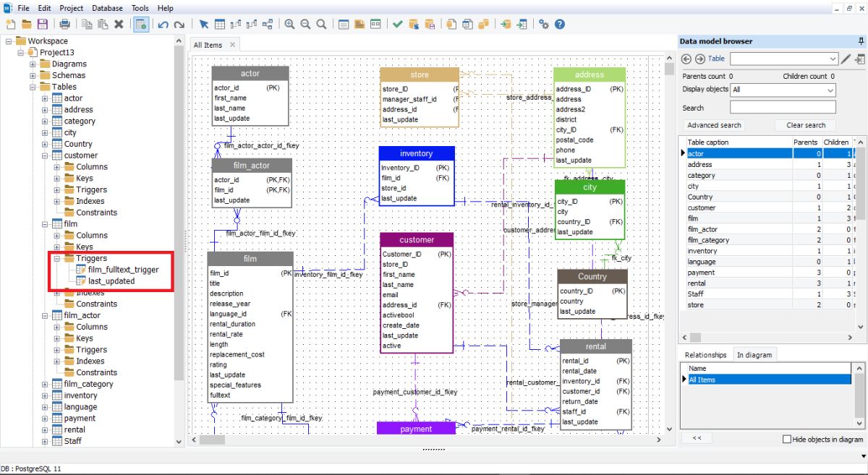
Task: Click the settings gears icon in the toolbar
Action: (x=543, y=24)
